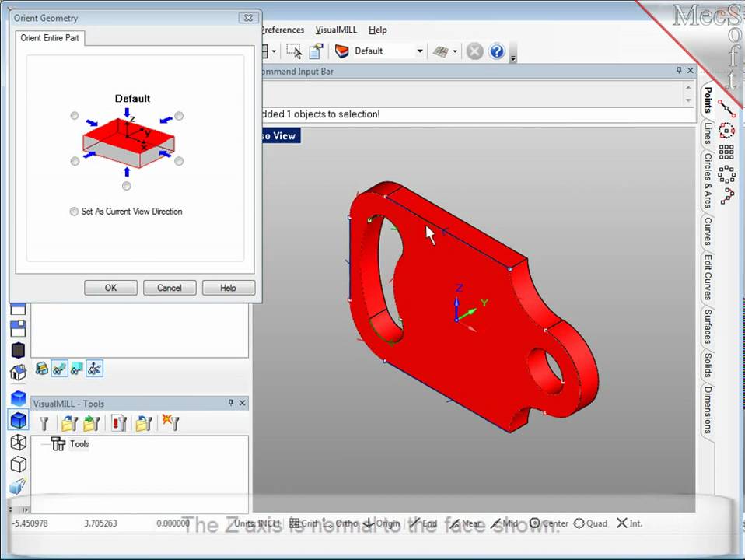The image size is (745, 560).
Task: Select the Tools tree item
Action: 70,444
